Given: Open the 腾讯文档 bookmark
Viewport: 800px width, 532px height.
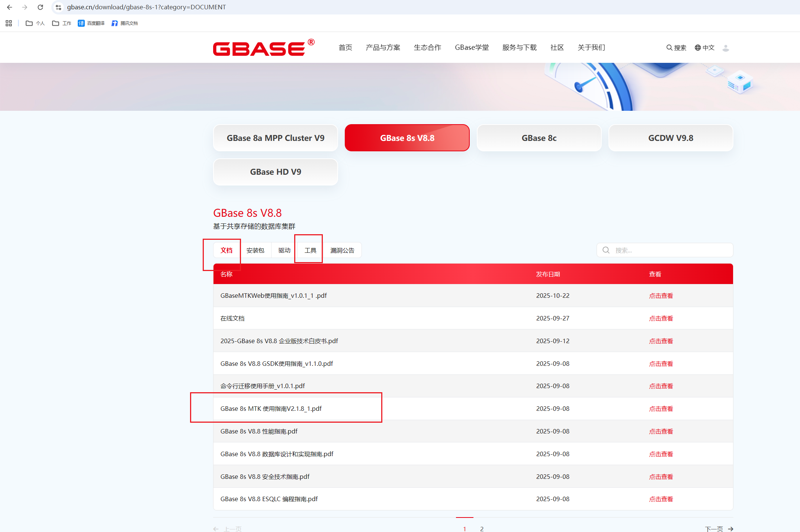Looking at the screenshot, I should pyautogui.click(x=125, y=23).
